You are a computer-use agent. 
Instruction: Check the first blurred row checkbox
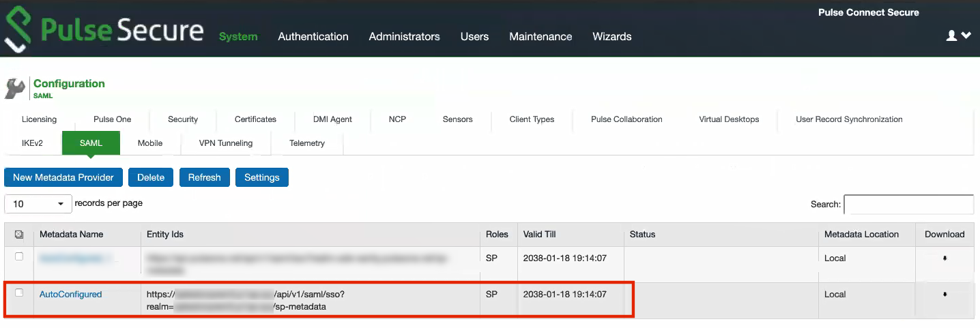19,256
